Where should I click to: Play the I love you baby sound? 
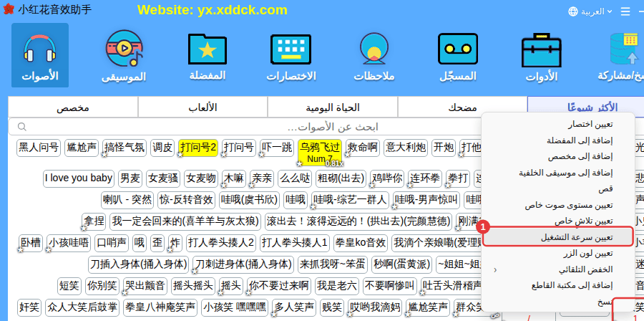79,178
